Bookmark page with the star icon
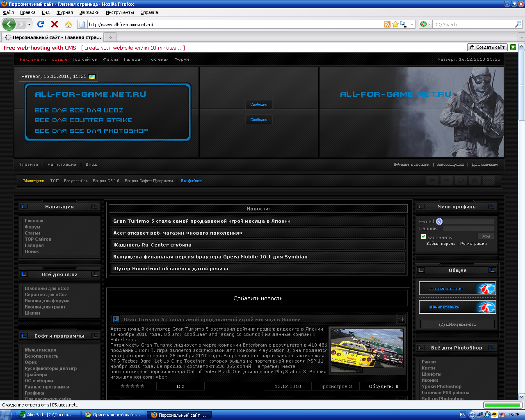The image size is (525, 420). click(x=395, y=24)
